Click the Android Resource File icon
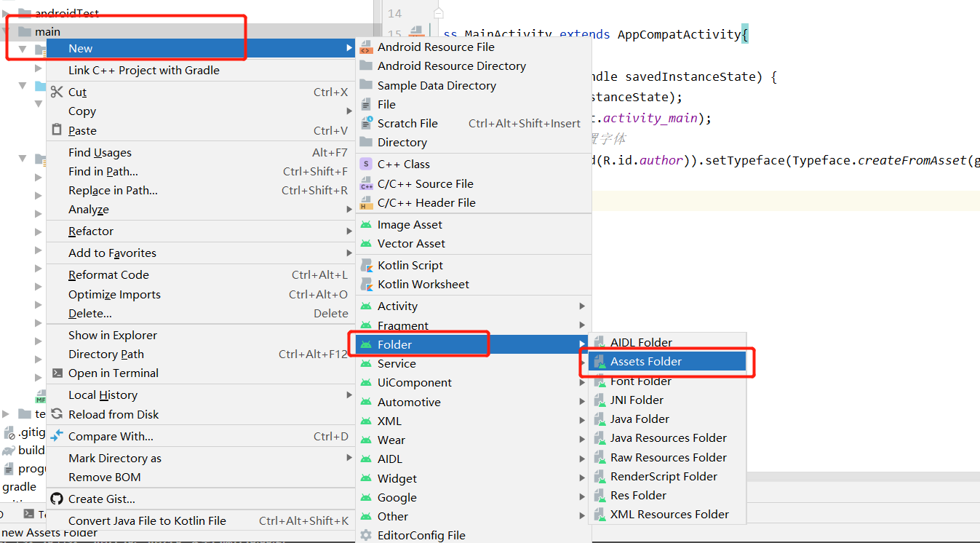 pyautogui.click(x=367, y=47)
